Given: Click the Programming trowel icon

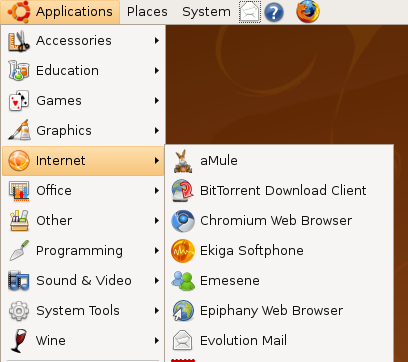Looking at the screenshot, I should (19, 250).
